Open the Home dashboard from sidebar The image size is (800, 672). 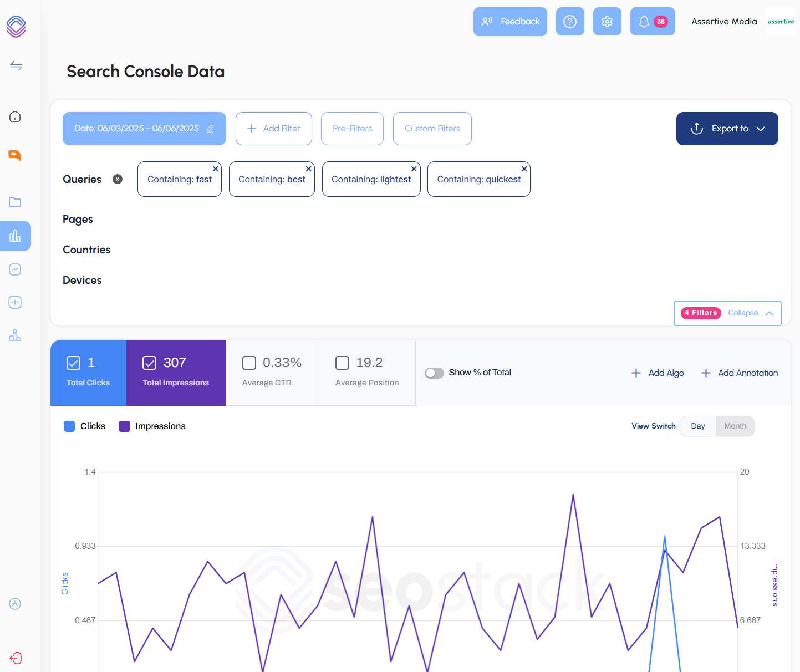(x=15, y=116)
